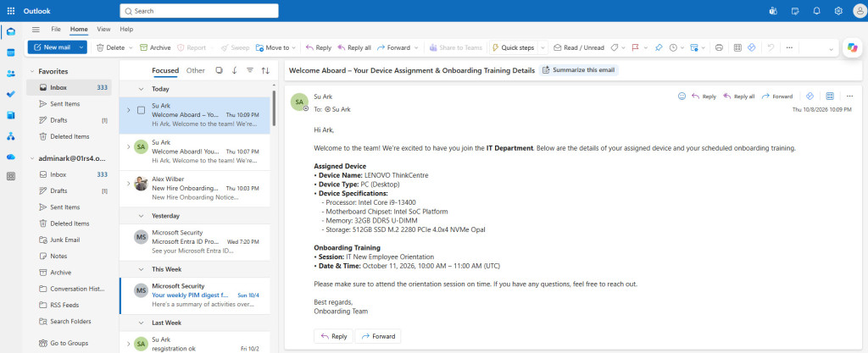Click the sort arrows in message list
Image resolution: width=868 pixels, height=353 pixels.
click(265, 70)
